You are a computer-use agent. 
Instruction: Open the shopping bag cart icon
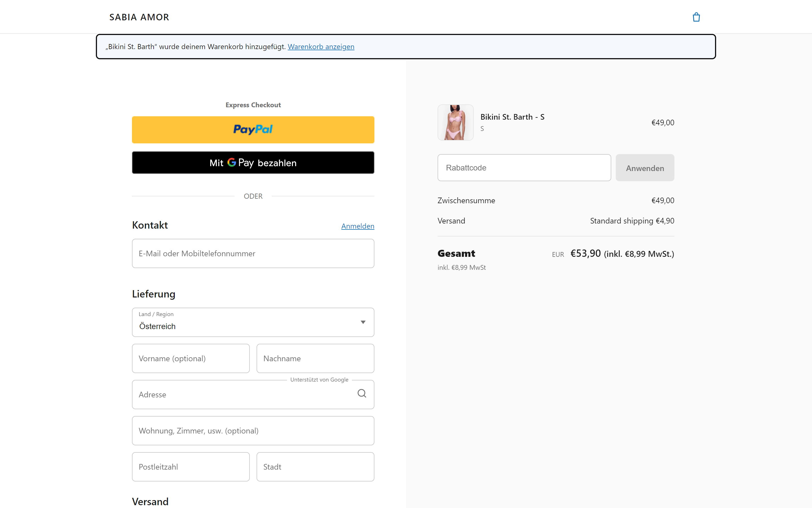tap(696, 17)
